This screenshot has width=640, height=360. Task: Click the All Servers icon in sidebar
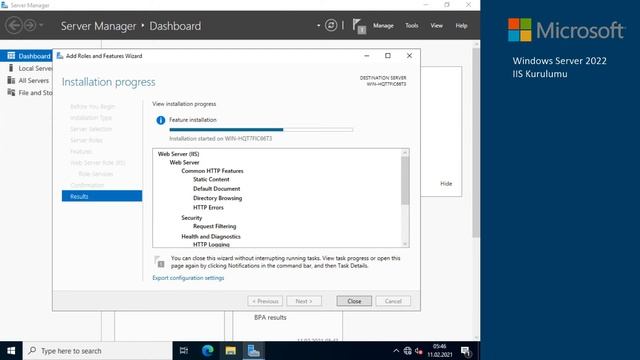tap(11, 80)
